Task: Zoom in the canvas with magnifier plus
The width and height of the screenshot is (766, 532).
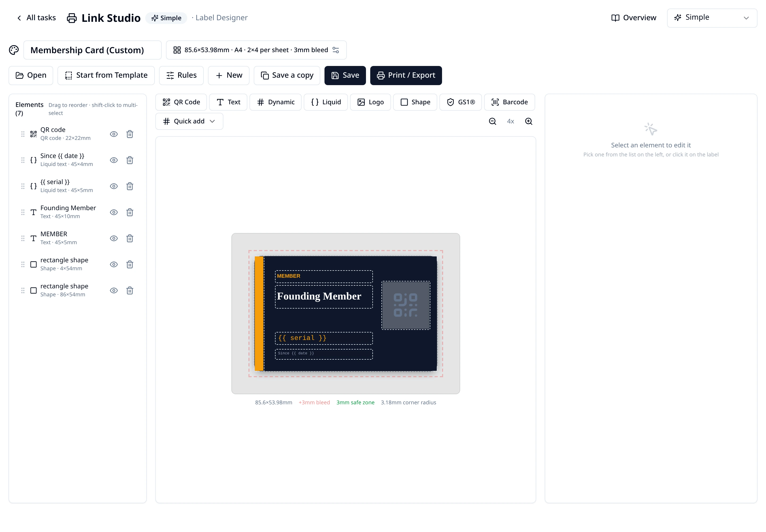Action: click(x=528, y=121)
